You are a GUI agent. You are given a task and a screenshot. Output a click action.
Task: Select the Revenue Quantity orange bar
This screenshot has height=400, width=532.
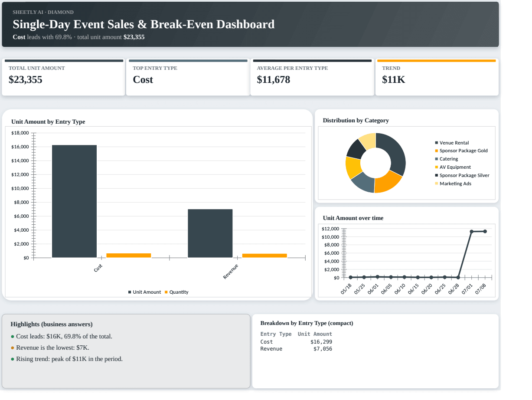(x=264, y=256)
